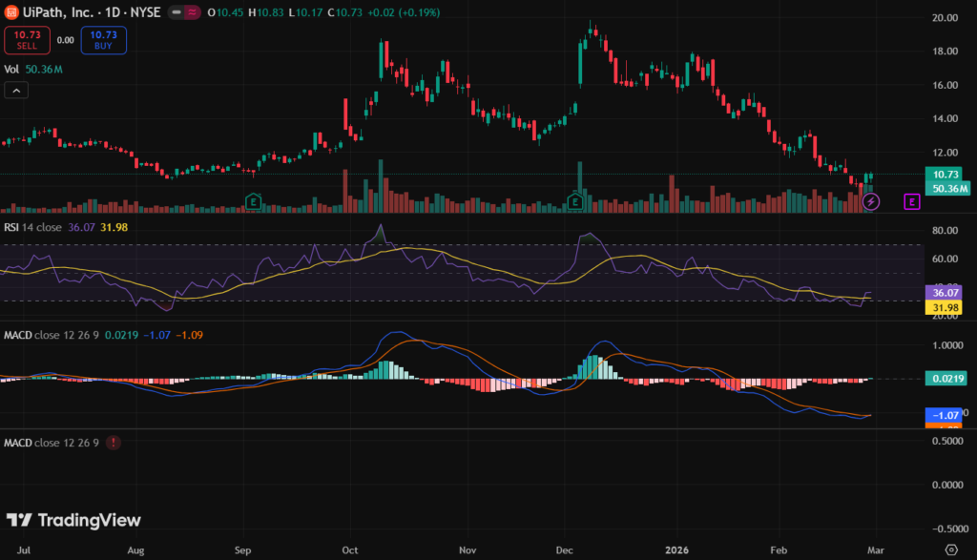Click the red MACD error warning icon
This screenshot has height=560, width=977.
point(114,443)
